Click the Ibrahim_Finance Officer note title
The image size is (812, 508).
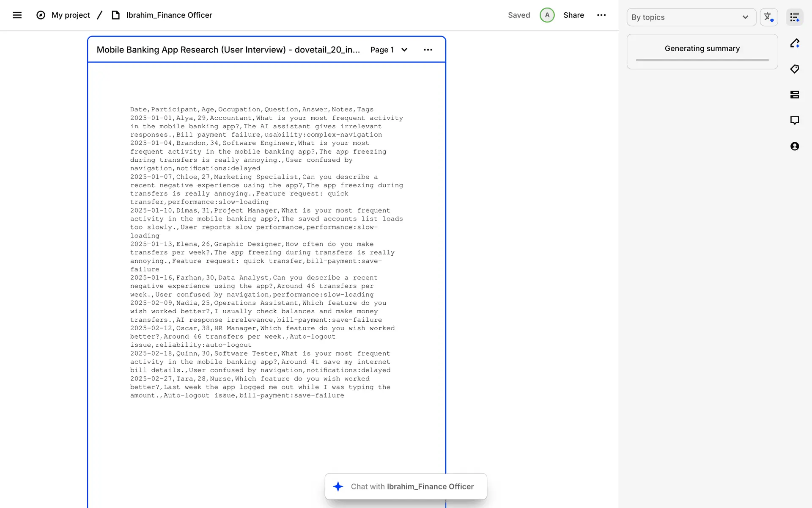coord(169,15)
